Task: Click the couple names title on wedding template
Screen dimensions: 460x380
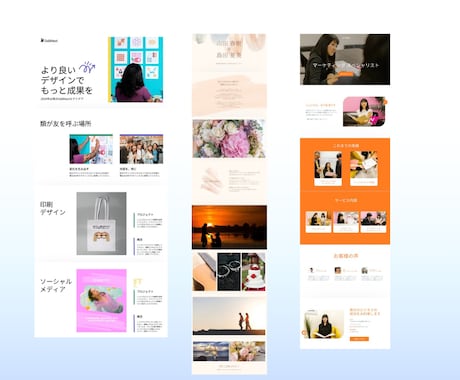Action: point(229,49)
